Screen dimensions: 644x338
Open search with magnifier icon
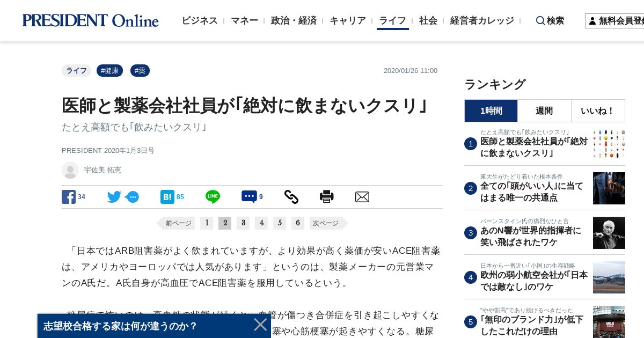pos(540,20)
